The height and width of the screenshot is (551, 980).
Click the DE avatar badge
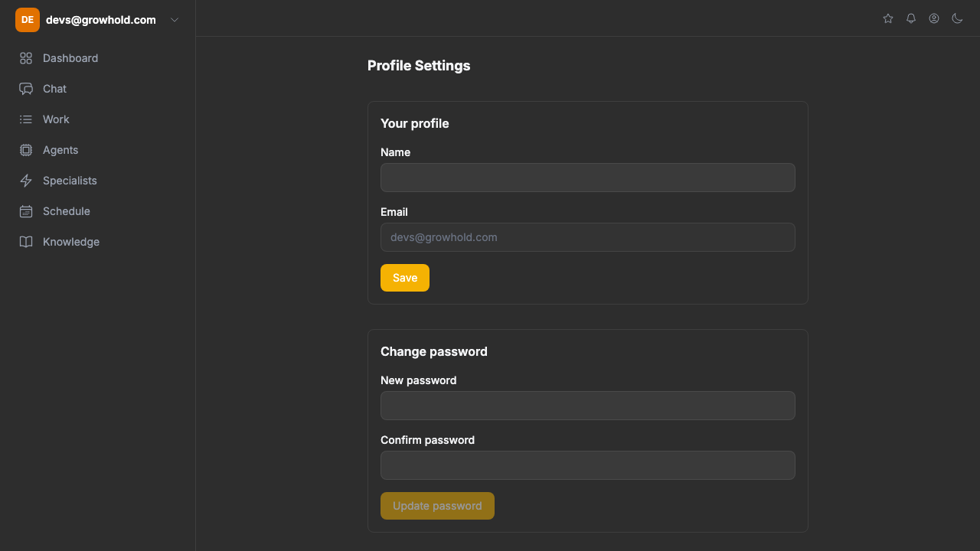[27, 19]
